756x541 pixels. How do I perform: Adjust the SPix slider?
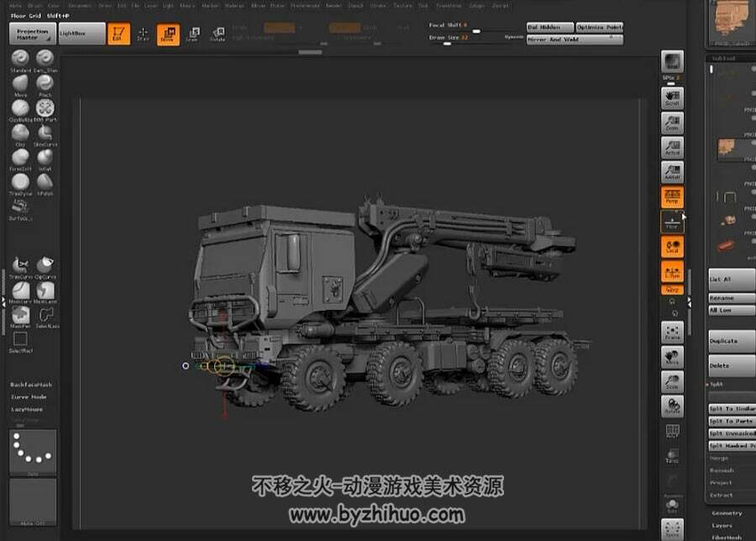pos(672,79)
